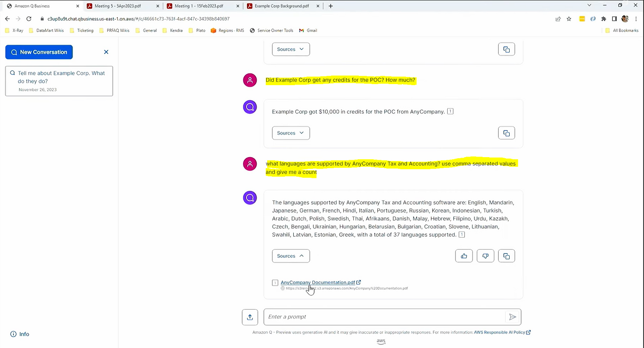Give a thumbs up to the languages answer
644x348 pixels.
[464, 256]
